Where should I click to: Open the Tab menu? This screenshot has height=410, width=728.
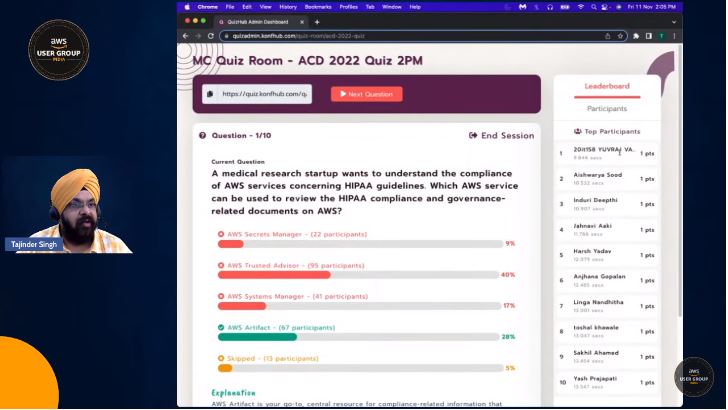[370, 7]
